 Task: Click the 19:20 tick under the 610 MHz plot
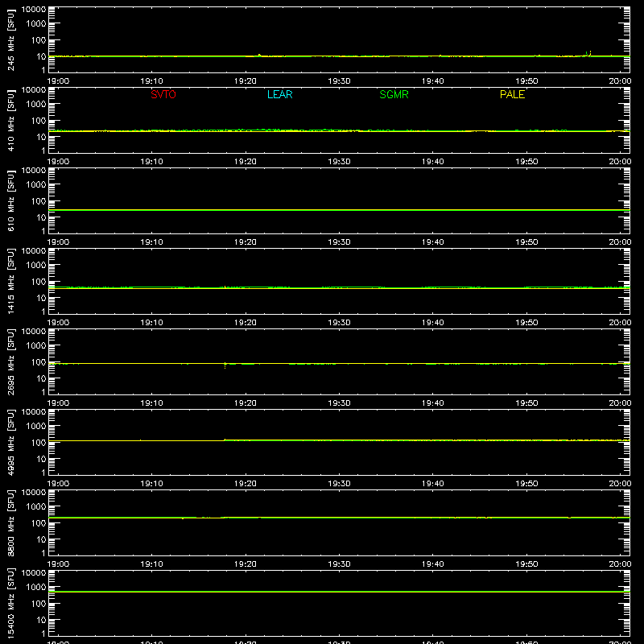click(246, 242)
